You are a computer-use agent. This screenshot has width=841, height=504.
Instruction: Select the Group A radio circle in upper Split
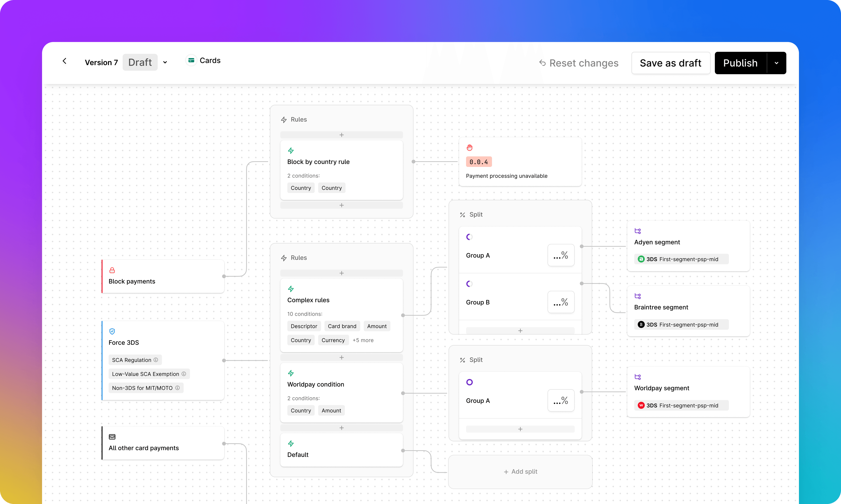pos(470,237)
